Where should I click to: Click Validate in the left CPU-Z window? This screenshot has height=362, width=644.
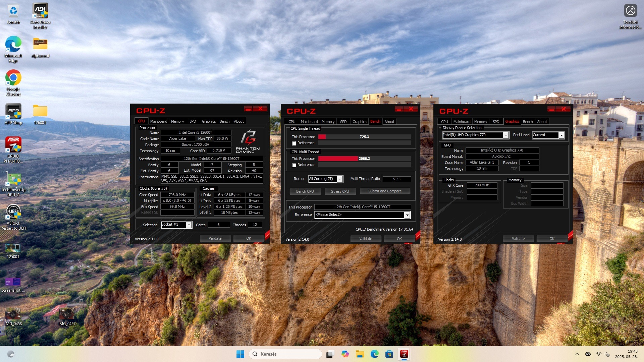[x=215, y=238]
